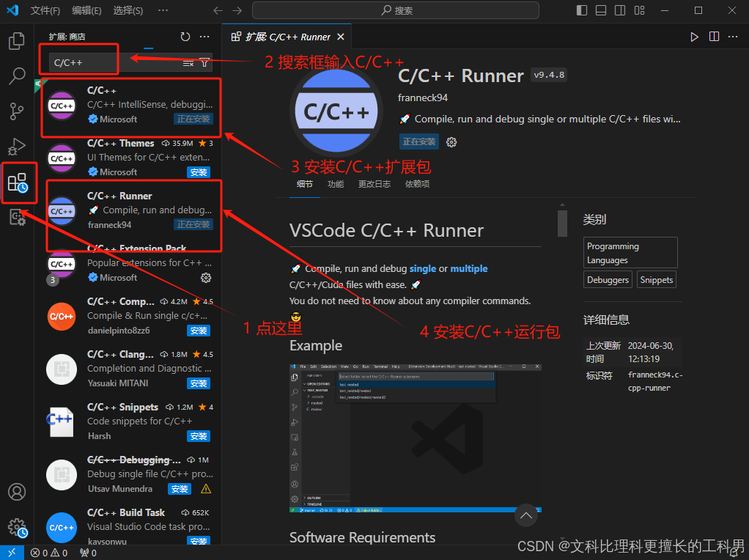This screenshot has height=560, width=749.
Task: Open the ports indicator in status bar
Action: pos(89,553)
